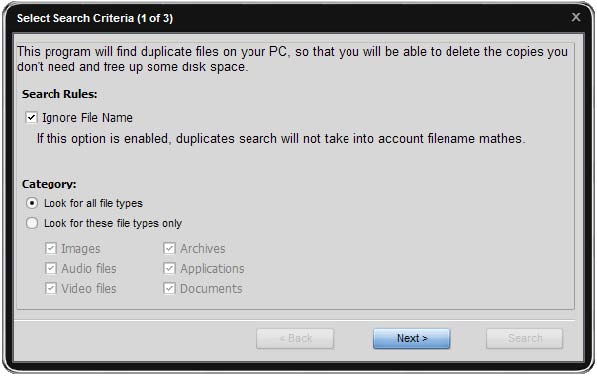This screenshot has height=376, width=597.
Task: Toggle the Archives checkbox
Action: tap(169, 249)
